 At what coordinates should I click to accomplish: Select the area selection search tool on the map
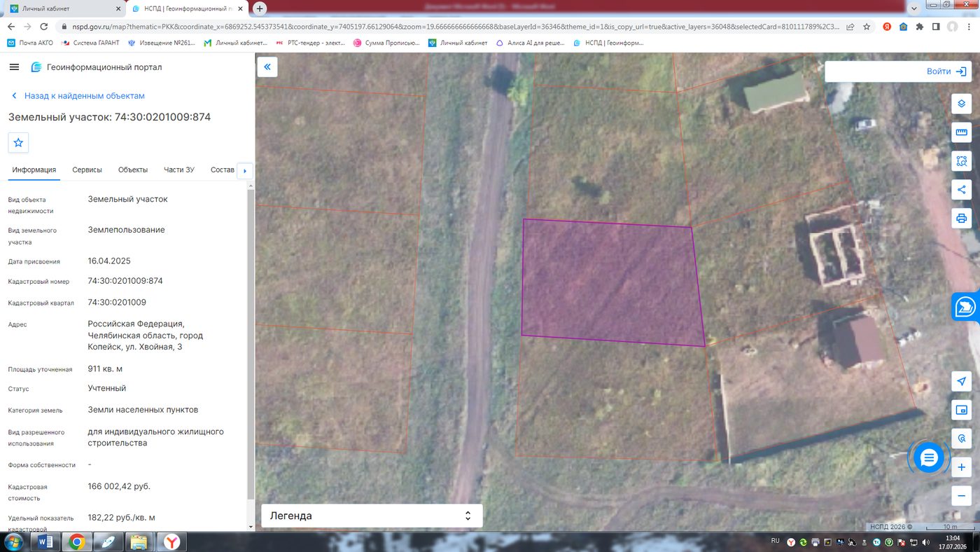[961, 161]
